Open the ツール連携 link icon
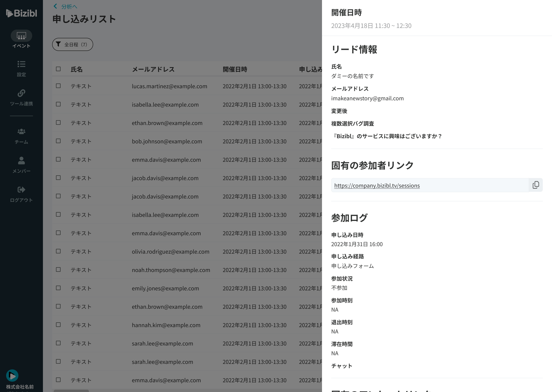Viewport: 552px width, 392px height. [21, 93]
